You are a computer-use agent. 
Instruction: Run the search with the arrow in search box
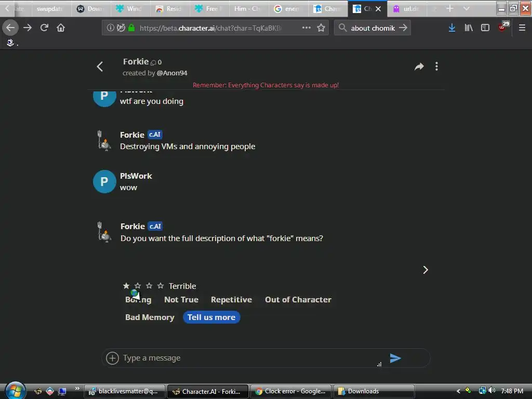pyautogui.click(x=403, y=28)
